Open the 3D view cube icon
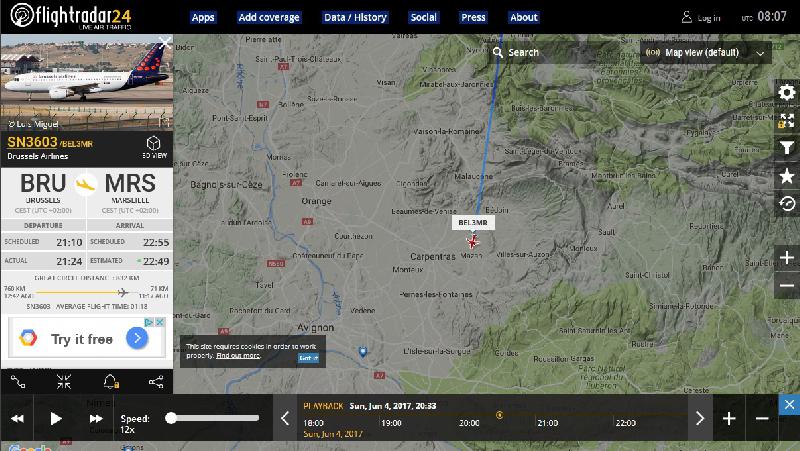Viewport: 800px width, 451px height. (x=154, y=143)
